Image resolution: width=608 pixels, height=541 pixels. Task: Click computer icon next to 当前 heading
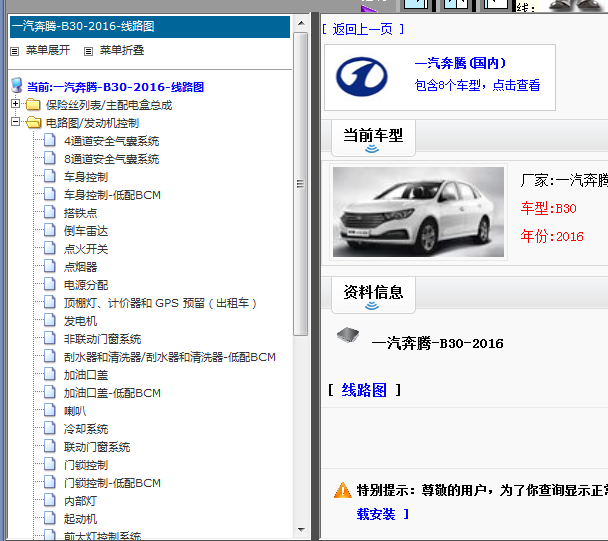[x=17, y=85]
